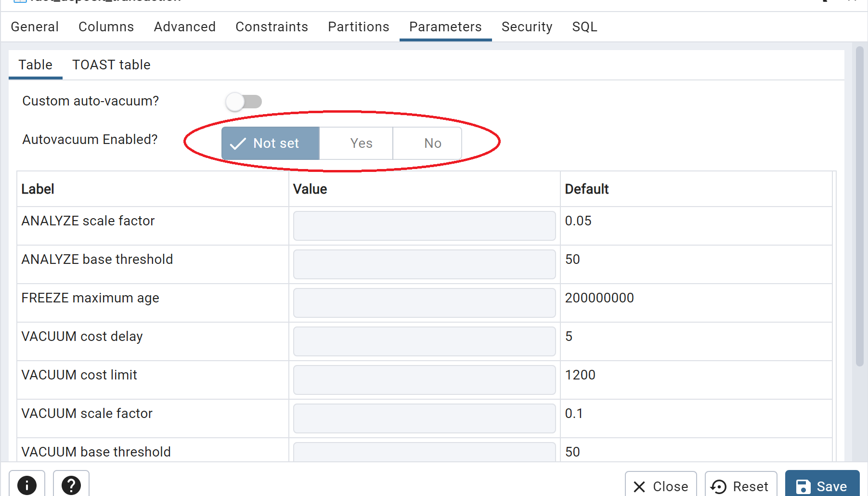Switch to the Columns tab
The width and height of the screenshot is (868, 496).
[x=106, y=26]
